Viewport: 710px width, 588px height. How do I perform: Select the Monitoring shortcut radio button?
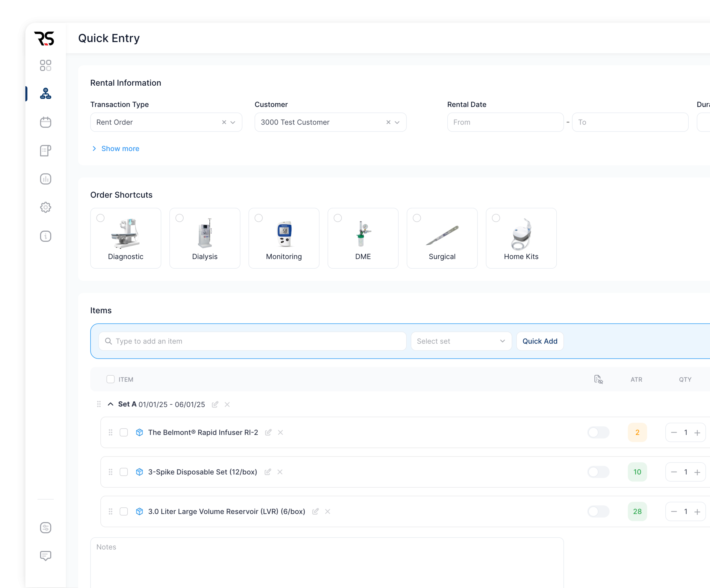click(259, 218)
